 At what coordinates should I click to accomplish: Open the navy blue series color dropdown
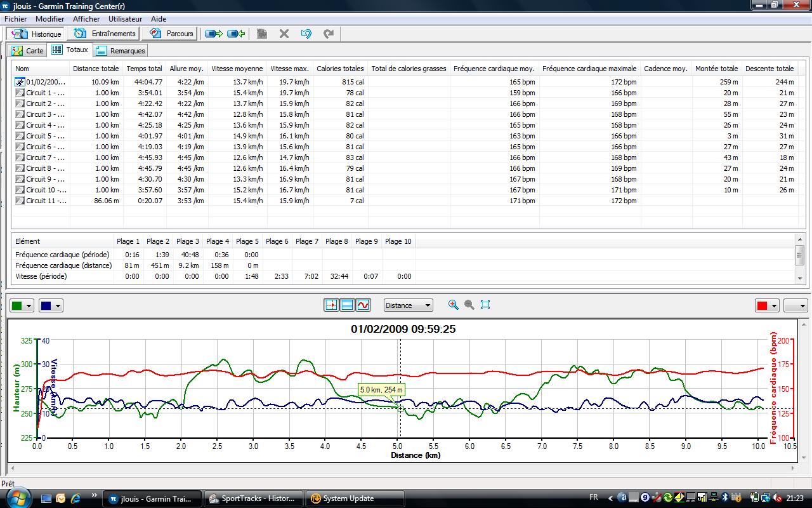coord(51,305)
